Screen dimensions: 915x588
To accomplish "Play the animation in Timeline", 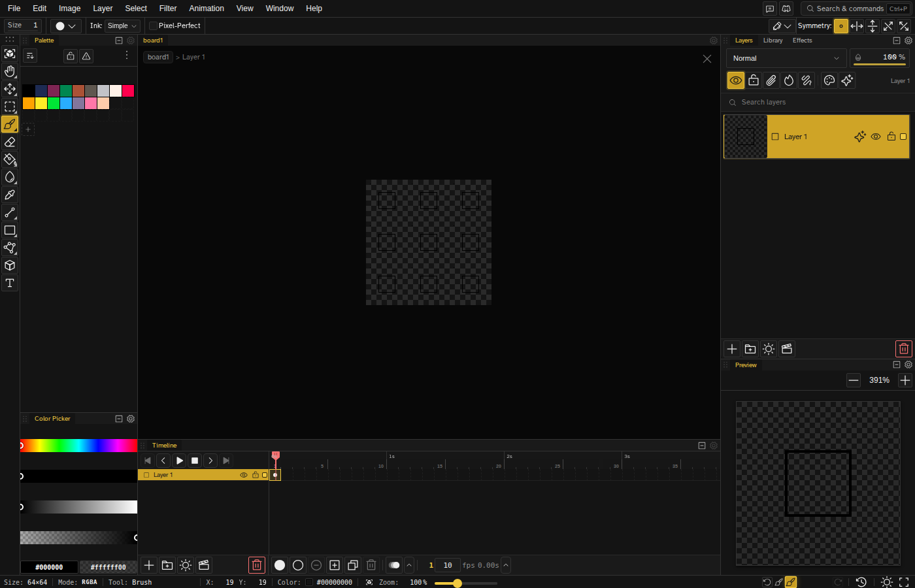I will pos(179,461).
